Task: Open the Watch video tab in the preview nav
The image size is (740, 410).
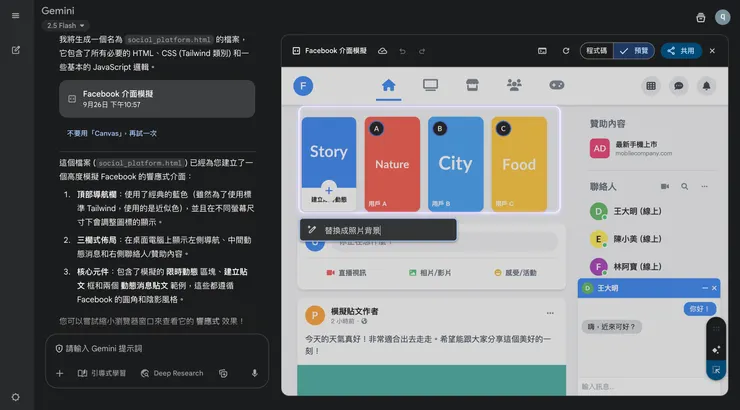Action: click(430, 85)
